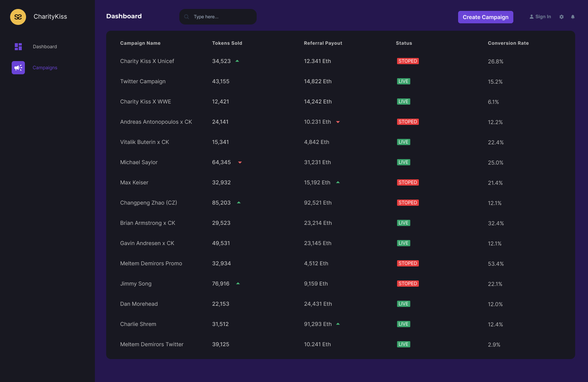Select Brian Armstrong x CK campaign name

click(148, 223)
